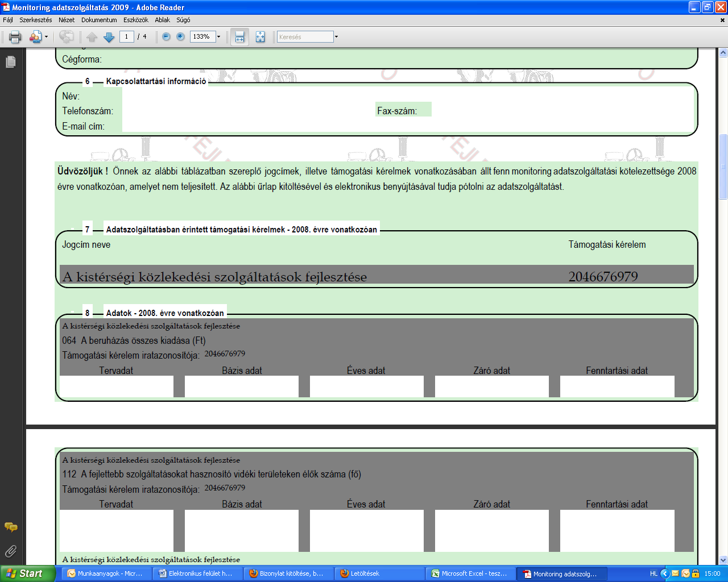Screen dimensions: 728x582
Task: Click the vertical scrollbar down arrow
Action: 723,560
